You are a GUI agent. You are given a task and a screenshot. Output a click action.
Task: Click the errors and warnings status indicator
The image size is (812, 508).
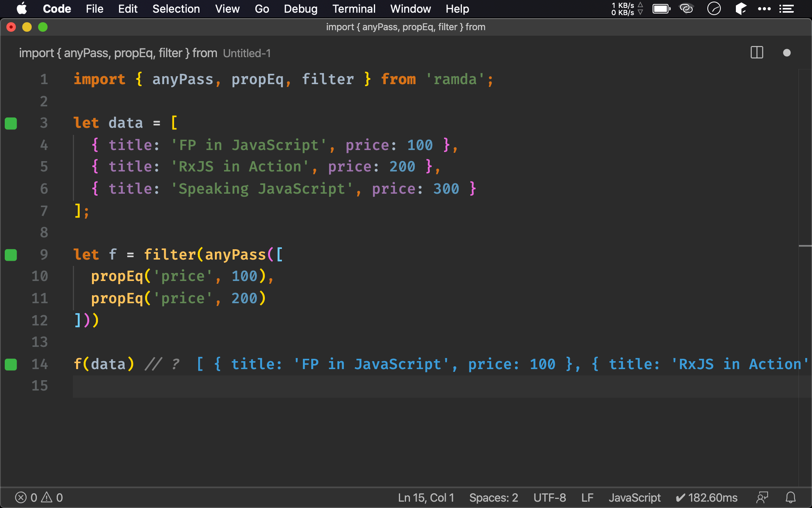click(39, 497)
